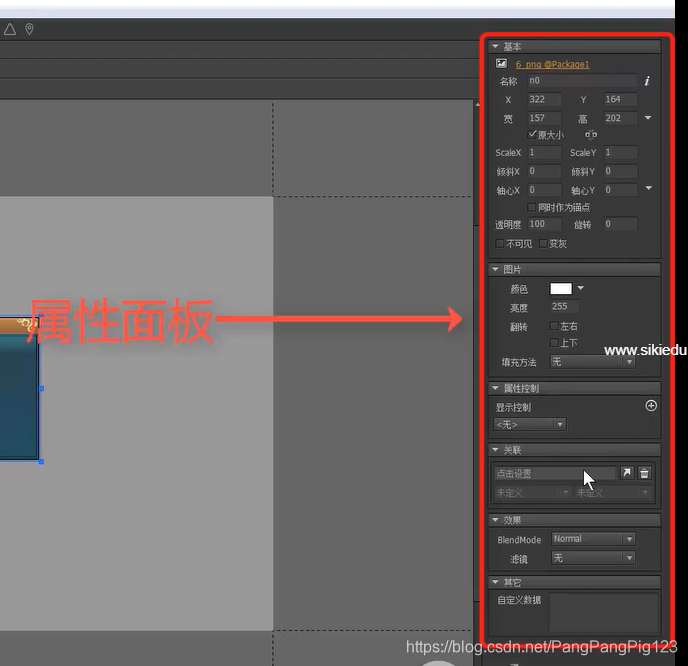Enable 上下 flip checkbox
Viewport: 688px width, 666px height.
(x=554, y=343)
